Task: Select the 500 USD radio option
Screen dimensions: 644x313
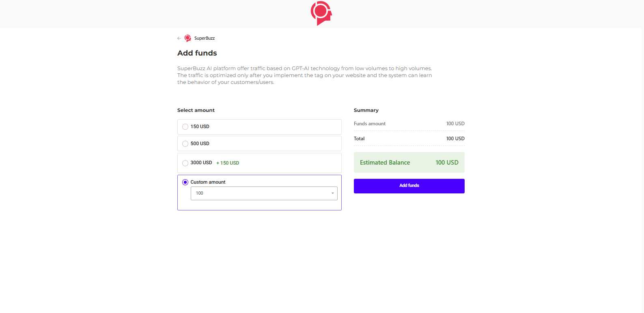Action: [x=185, y=144]
